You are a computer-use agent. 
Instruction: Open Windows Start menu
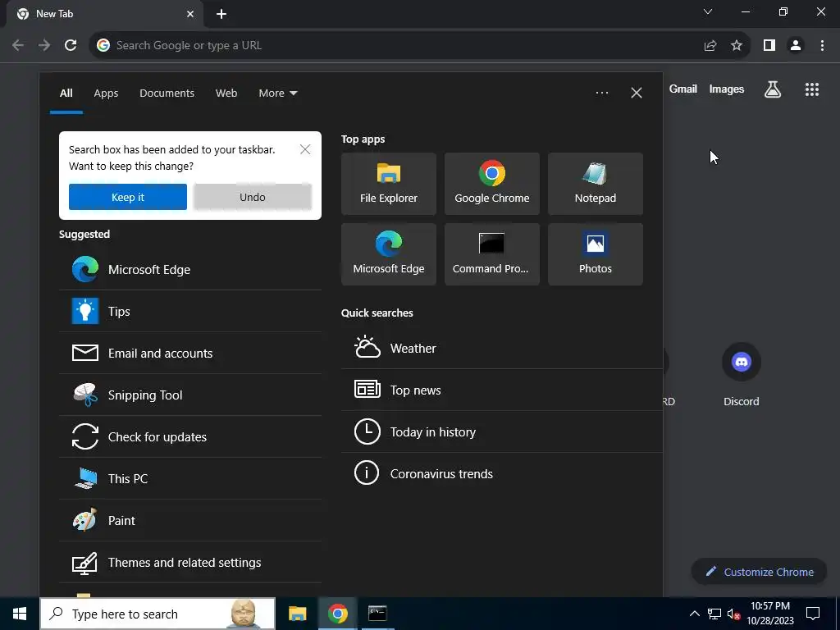pos(20,614)
